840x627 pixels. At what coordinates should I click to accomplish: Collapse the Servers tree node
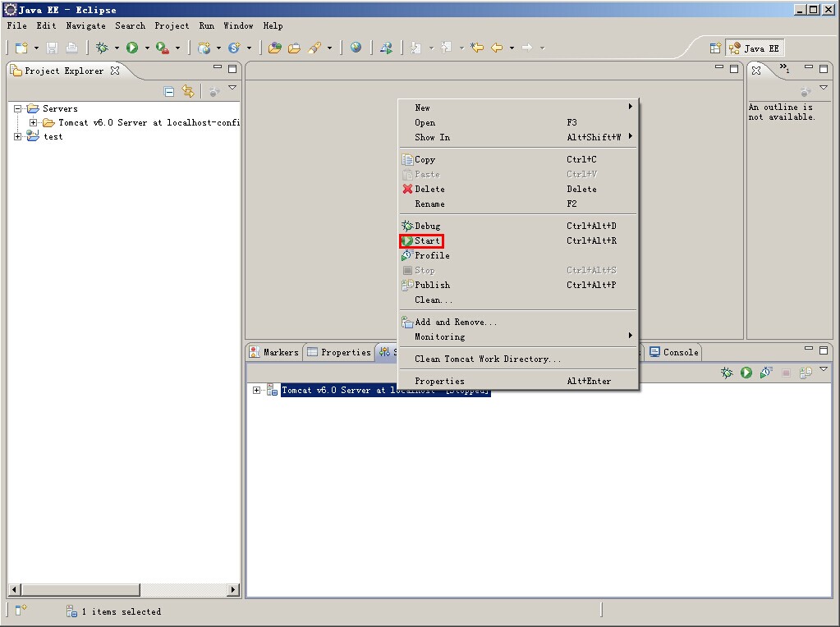pos(18,108)
